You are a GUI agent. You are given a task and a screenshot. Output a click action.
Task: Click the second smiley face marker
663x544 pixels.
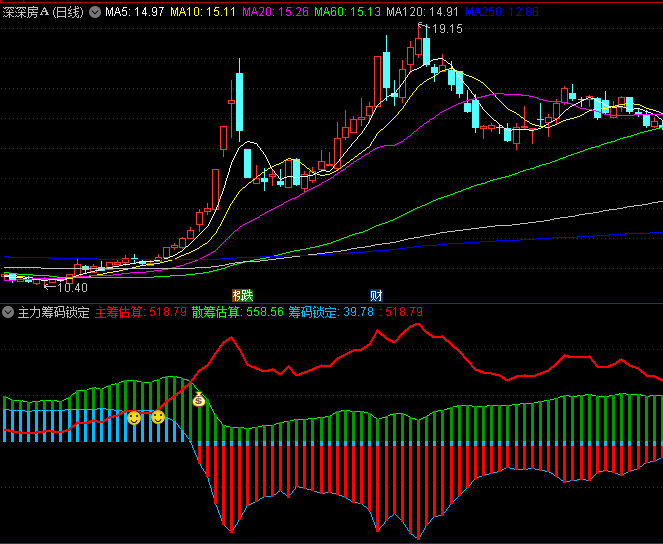(x=157, y=416)
